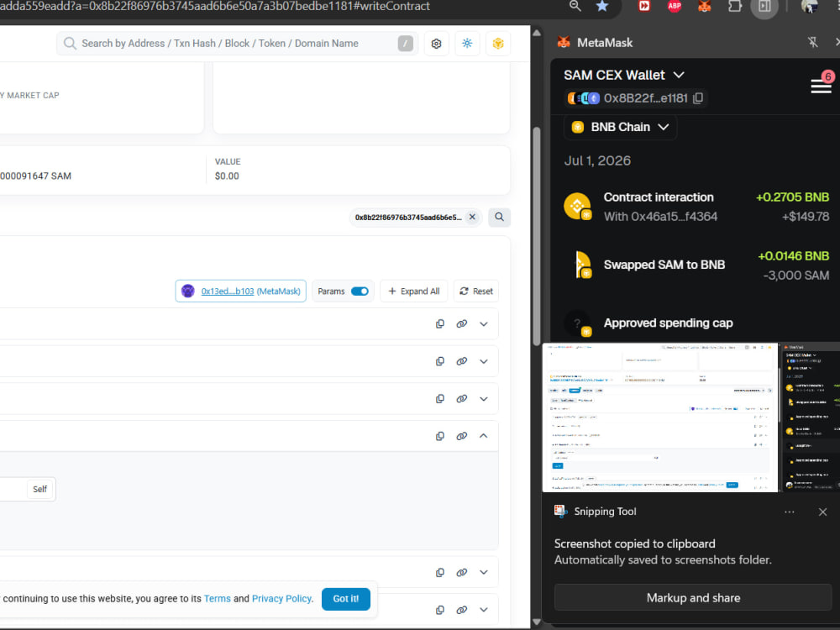Click the +0.2705 BNB amount

click(792, 197)
